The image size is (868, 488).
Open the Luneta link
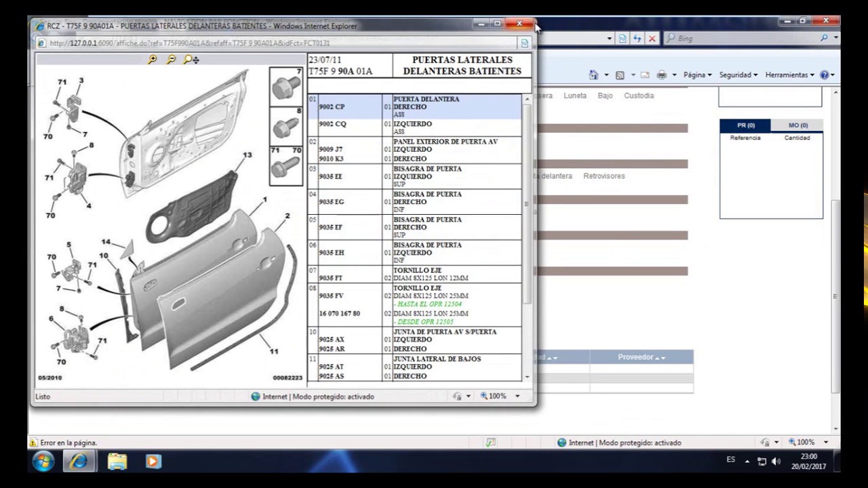point(574,96)
